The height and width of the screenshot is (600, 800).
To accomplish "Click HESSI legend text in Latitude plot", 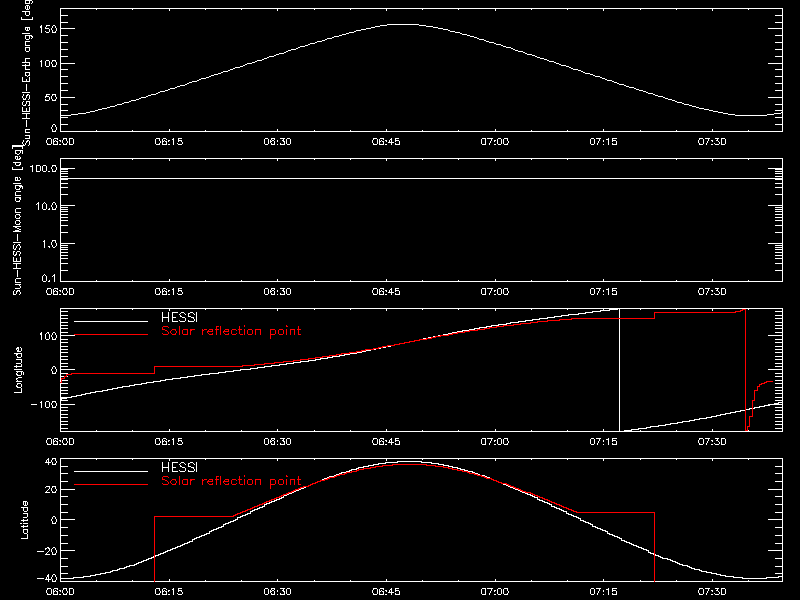I will click(x=179, y=467).
